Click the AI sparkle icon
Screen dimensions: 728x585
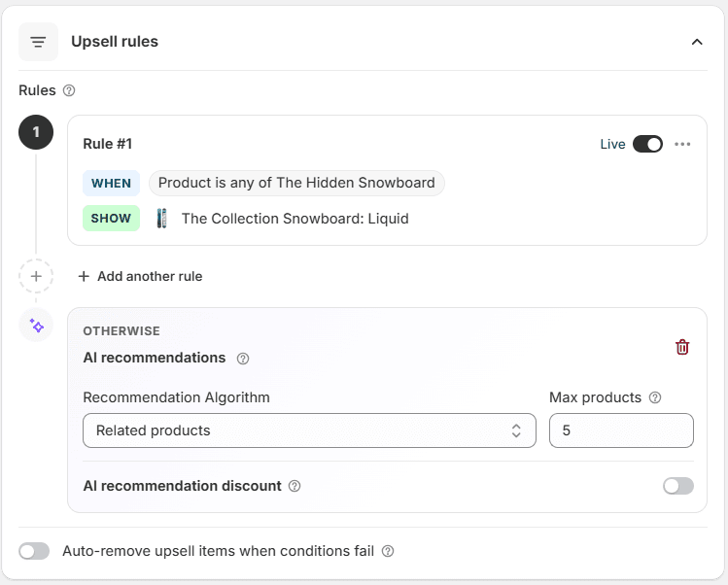36,325
